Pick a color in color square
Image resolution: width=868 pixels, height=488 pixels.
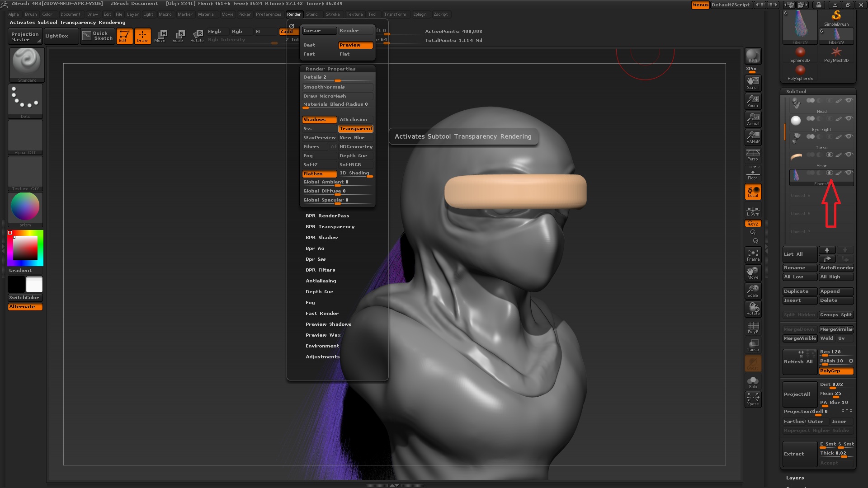25,248
